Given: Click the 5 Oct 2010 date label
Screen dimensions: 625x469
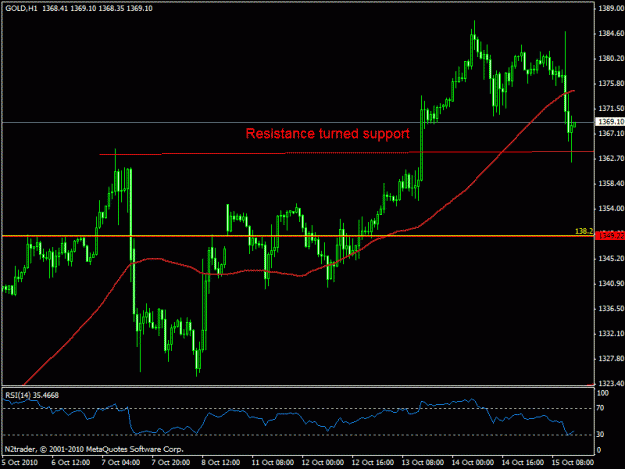Looking at the screenshot, I should click(x=20, y=462).
